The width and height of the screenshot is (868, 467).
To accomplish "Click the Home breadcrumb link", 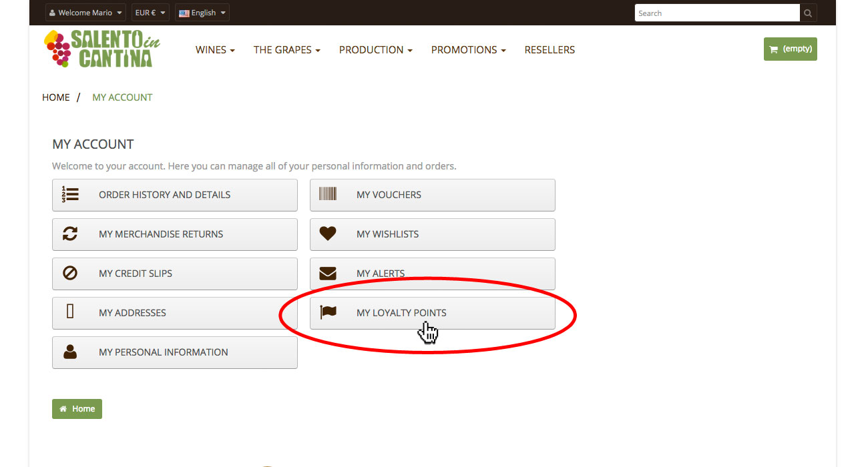I will 56,97.
